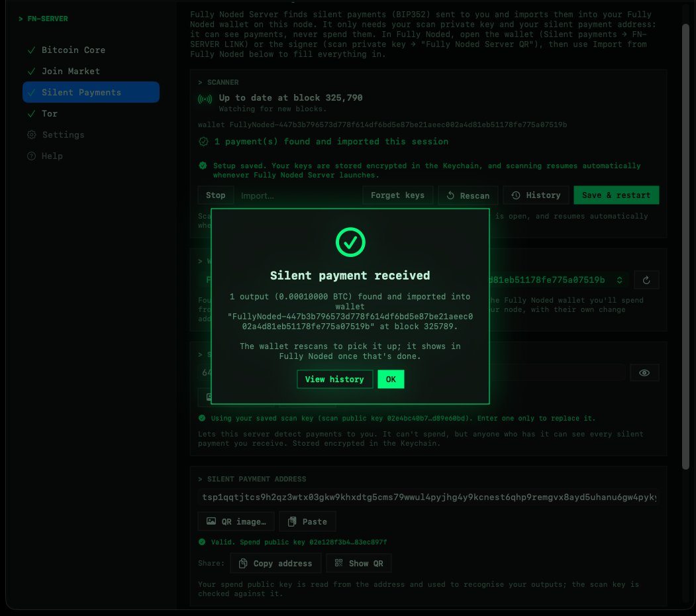Click the large checkmark in dialog

[x=351, y=242]
